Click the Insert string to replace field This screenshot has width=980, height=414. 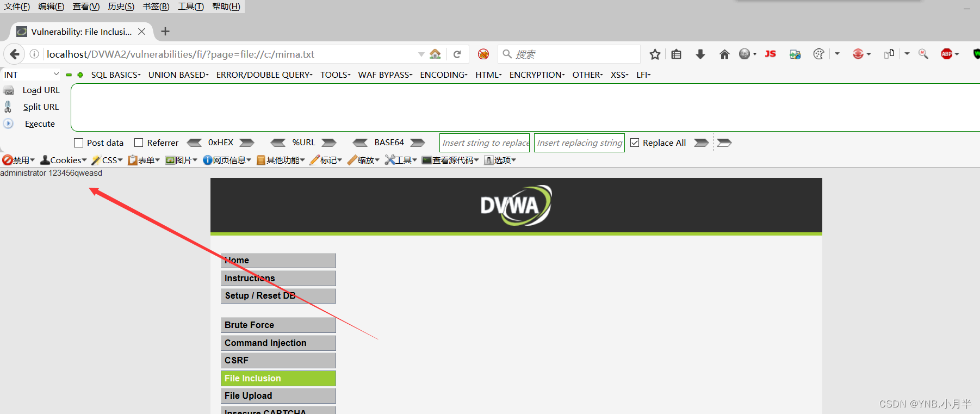point(485,143)
